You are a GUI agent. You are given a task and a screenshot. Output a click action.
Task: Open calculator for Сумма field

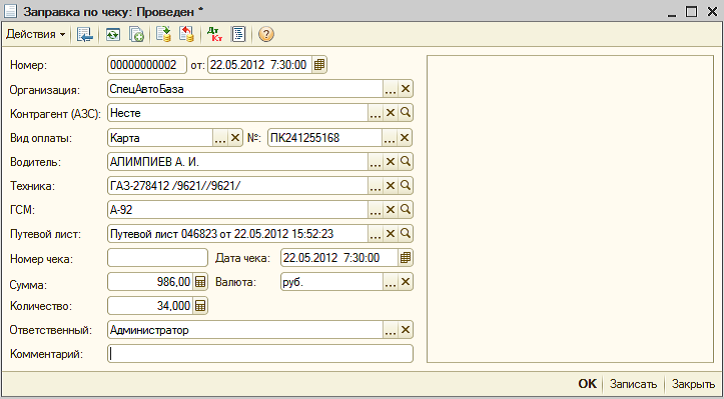[200, 282]
